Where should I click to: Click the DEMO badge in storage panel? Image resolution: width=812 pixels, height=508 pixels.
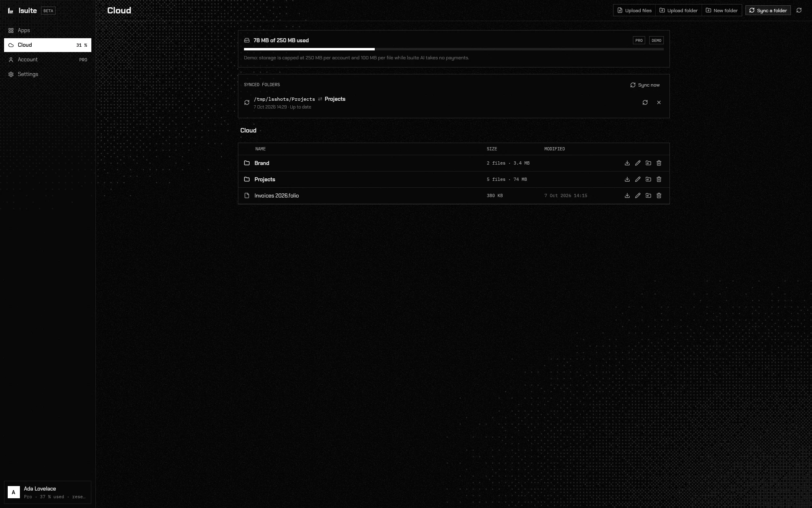click(x=657, y=40)
